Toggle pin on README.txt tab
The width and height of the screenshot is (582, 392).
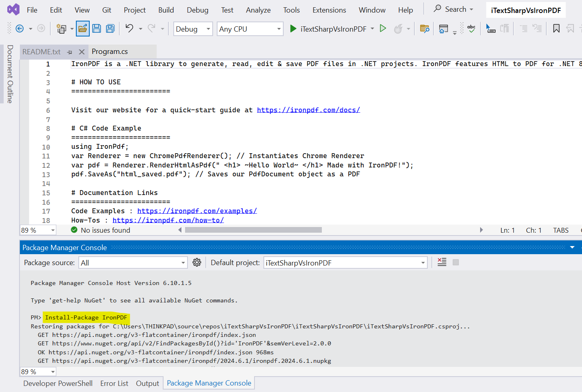coord(70,52)
